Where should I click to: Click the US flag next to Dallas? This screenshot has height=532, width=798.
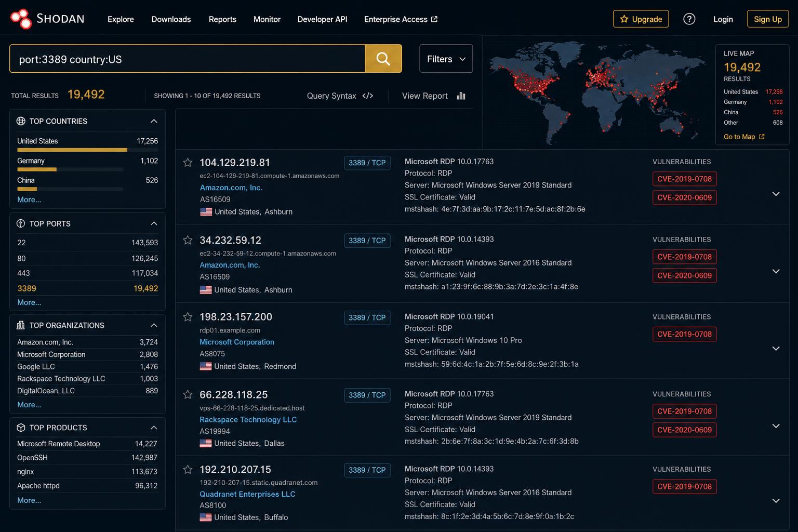(x=206, y=443)
